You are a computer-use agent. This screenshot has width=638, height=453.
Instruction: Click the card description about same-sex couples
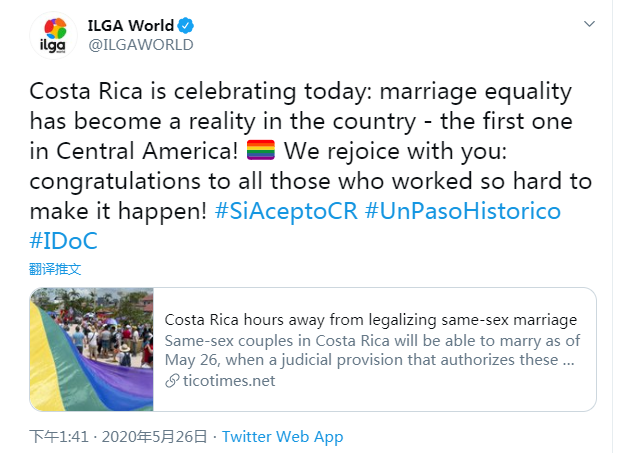point(370,350)
